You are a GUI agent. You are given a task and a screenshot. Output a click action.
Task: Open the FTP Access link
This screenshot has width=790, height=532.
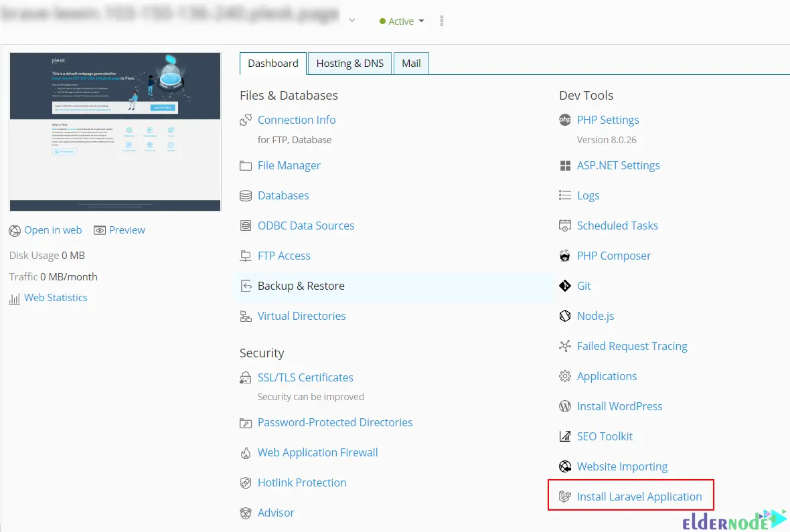pyautogui.click(x=284, y=256)
